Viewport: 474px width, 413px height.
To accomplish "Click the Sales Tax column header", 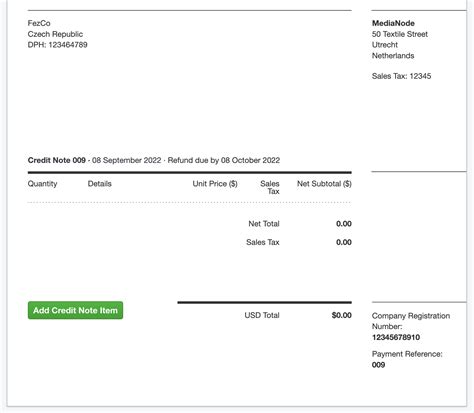I will tap(270, 187).
